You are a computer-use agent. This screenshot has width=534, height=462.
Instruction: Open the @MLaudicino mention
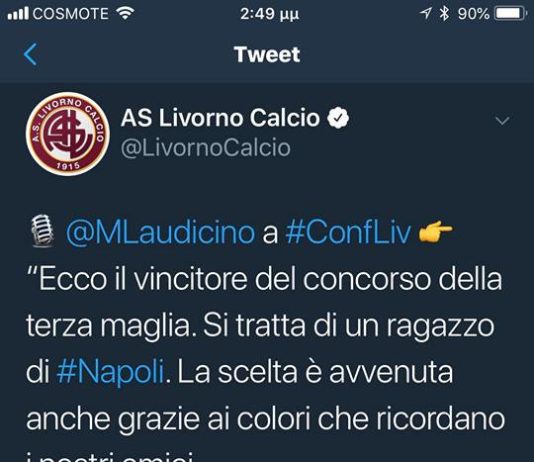(x=160, y=233)
